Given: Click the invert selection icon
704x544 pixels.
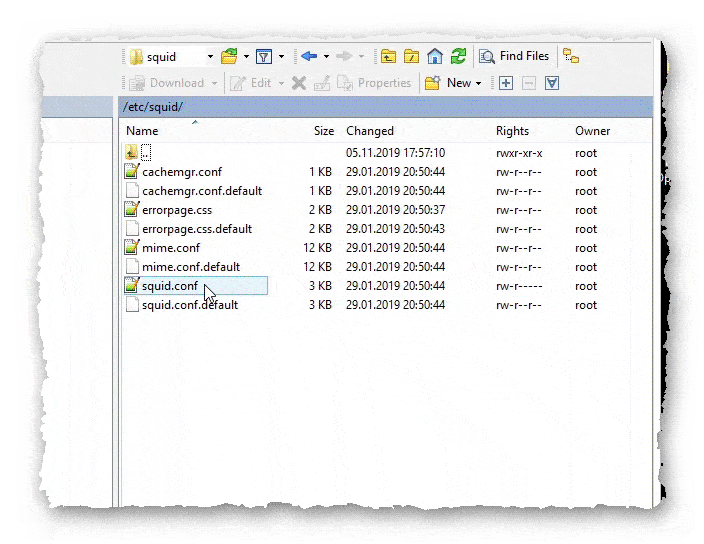Looking at the screenshot, I should 552,83.
